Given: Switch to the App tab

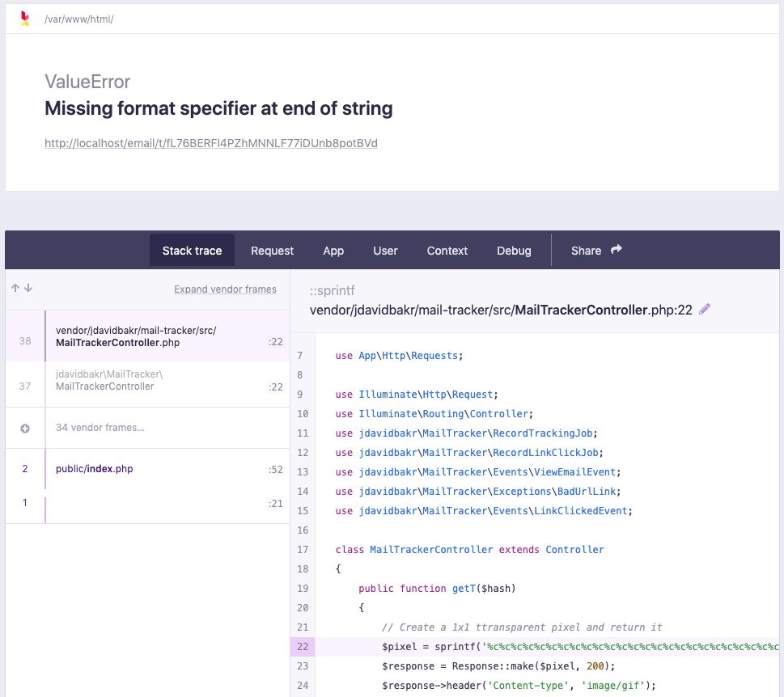Looking at the screenshot, I should pyautogui.click(x=333, y=251).
